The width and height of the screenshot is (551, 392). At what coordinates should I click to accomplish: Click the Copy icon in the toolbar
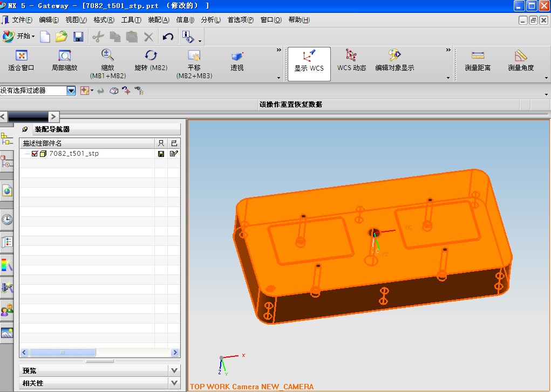coord(115,37)
